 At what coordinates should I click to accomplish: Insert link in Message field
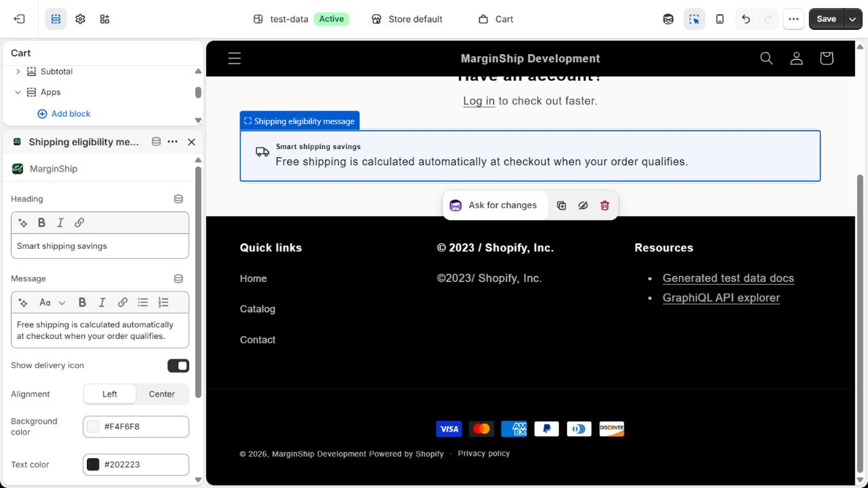(x=123, y=303)
